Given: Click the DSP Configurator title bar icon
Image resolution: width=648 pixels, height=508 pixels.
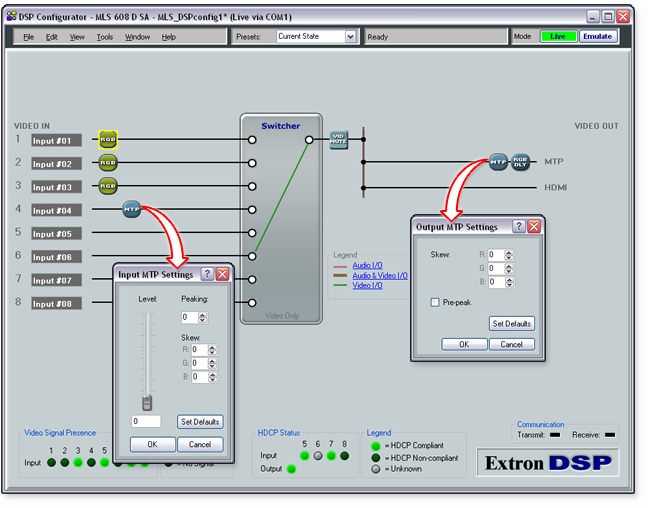Looking at the screenshot, I should (12, 16).
